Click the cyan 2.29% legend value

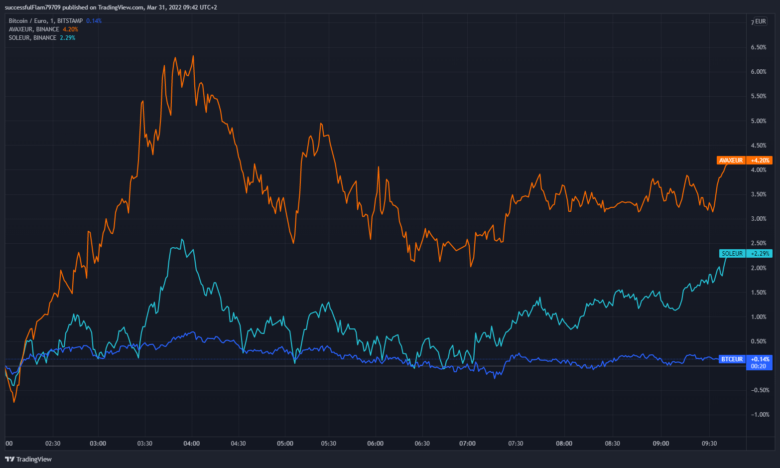pos(68,38)
